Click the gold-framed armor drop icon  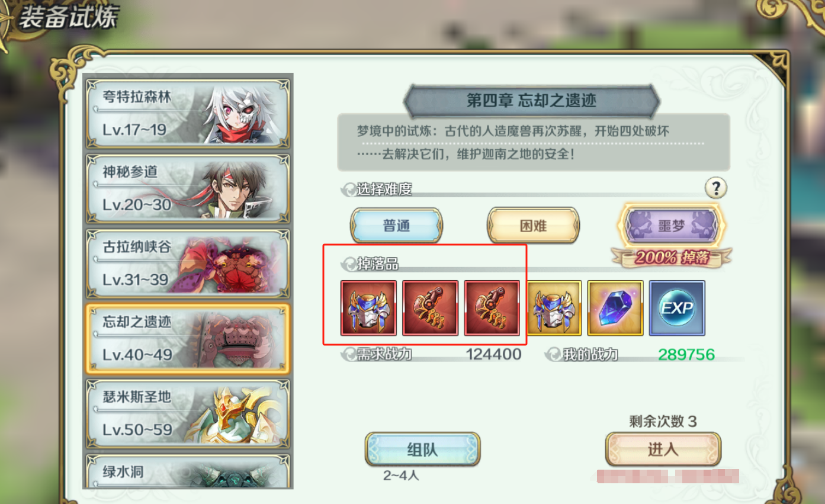(x=554, y=309)
